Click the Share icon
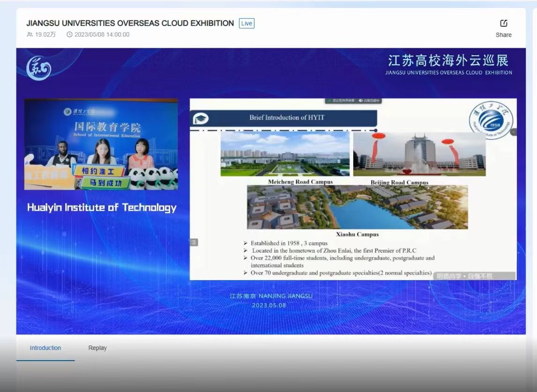 pyautogui.click(x=503, y=23)
